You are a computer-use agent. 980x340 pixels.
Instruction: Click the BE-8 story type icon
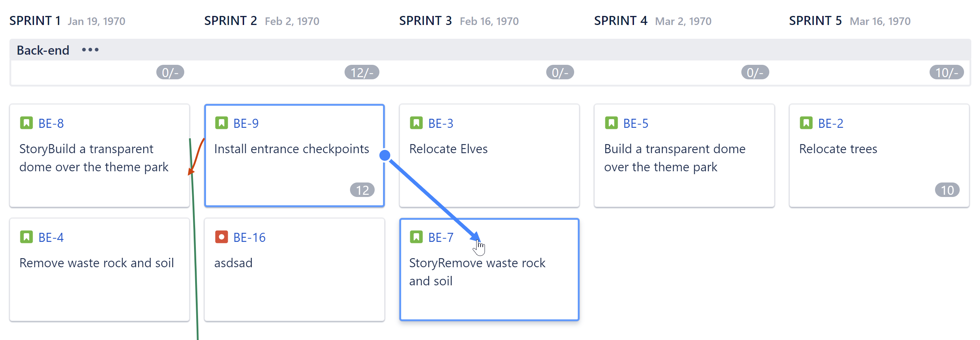[26, 123]
